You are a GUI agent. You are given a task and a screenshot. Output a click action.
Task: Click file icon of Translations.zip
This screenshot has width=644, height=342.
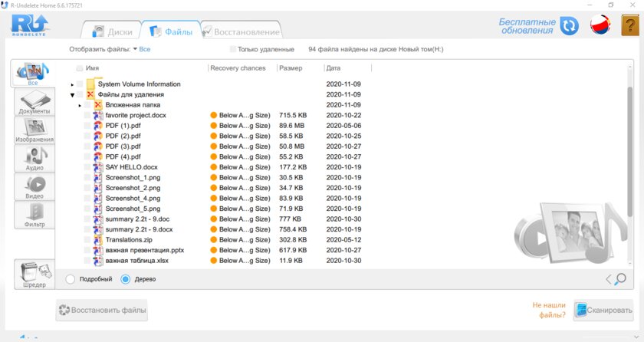[x=98, y=240]
